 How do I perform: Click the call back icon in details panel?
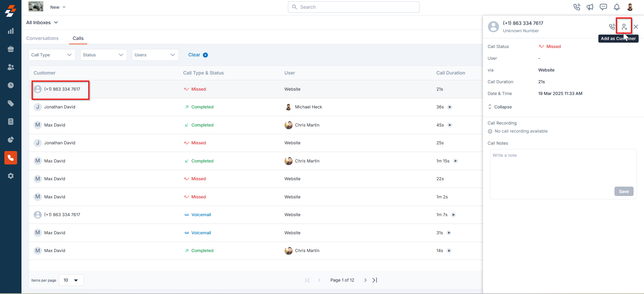[x=612, y=27]
